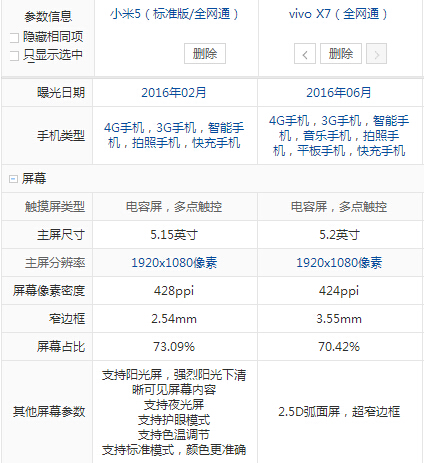This screenshot has width=424, height=463.
Task: Click the left arrow under vivo X7
Action: coord(305,54)
